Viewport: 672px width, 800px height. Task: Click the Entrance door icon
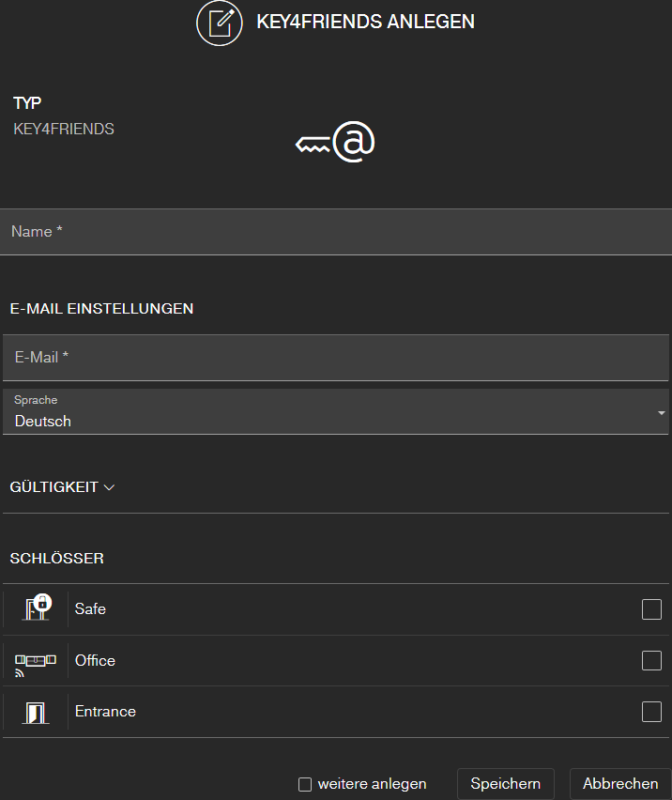(36, 712)
